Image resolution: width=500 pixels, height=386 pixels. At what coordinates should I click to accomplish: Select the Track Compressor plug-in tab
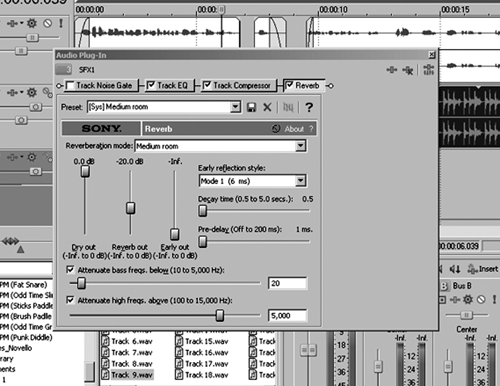239,86
